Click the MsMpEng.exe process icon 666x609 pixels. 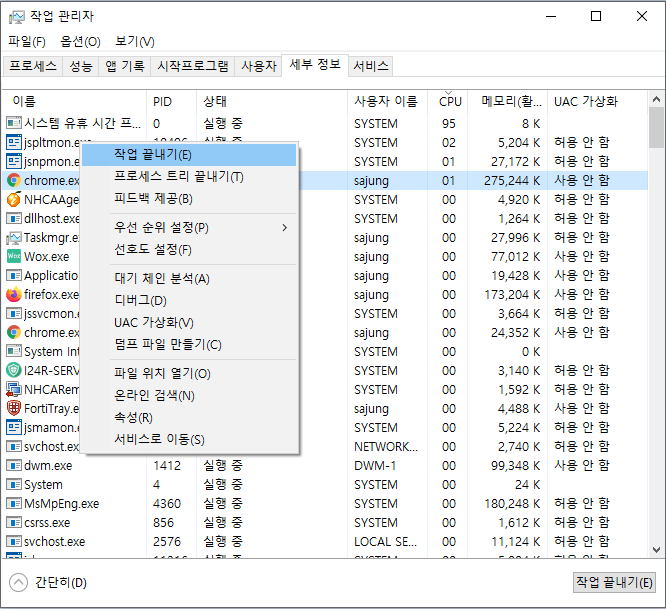14,503
